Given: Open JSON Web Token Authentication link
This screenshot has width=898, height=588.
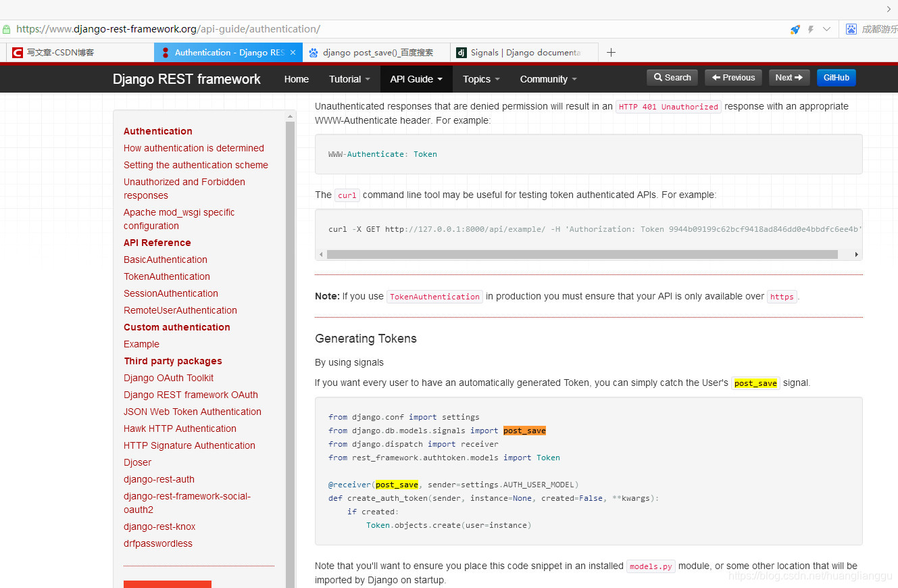Looking at the screenshot, I should [193, 412].
